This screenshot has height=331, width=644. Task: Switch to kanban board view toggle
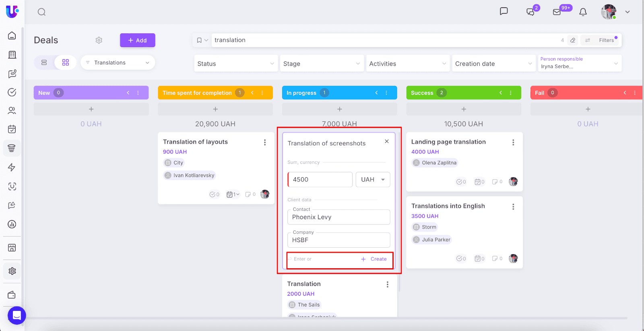pos(66,63)
